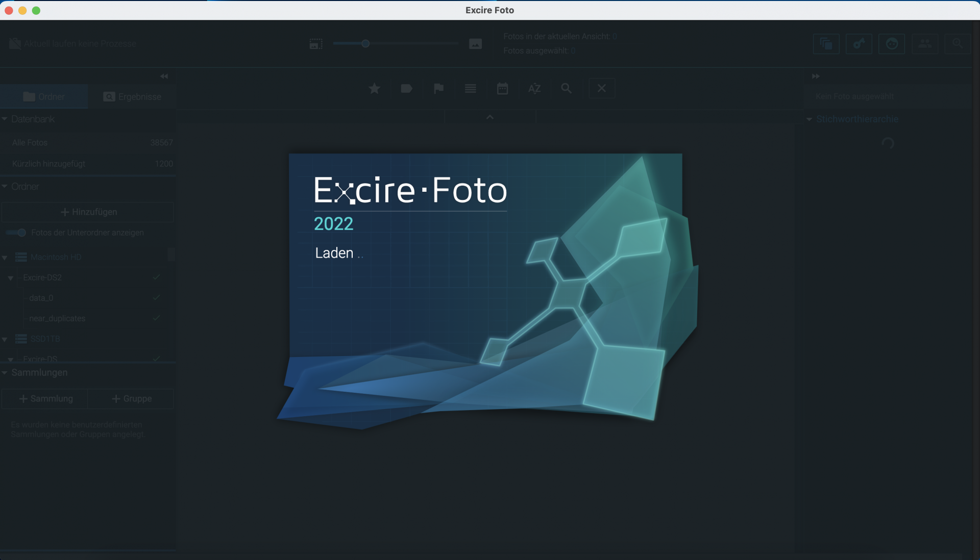Switch to the Ergebnisse tab
Image resolution: width=980 pixels, height=560 pixels.
(132, 97)
